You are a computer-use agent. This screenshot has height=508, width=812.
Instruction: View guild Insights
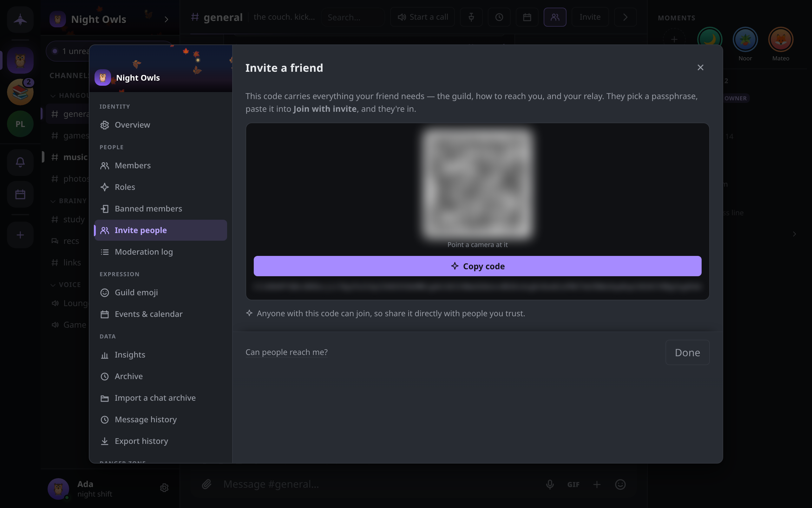coord(160,354)
